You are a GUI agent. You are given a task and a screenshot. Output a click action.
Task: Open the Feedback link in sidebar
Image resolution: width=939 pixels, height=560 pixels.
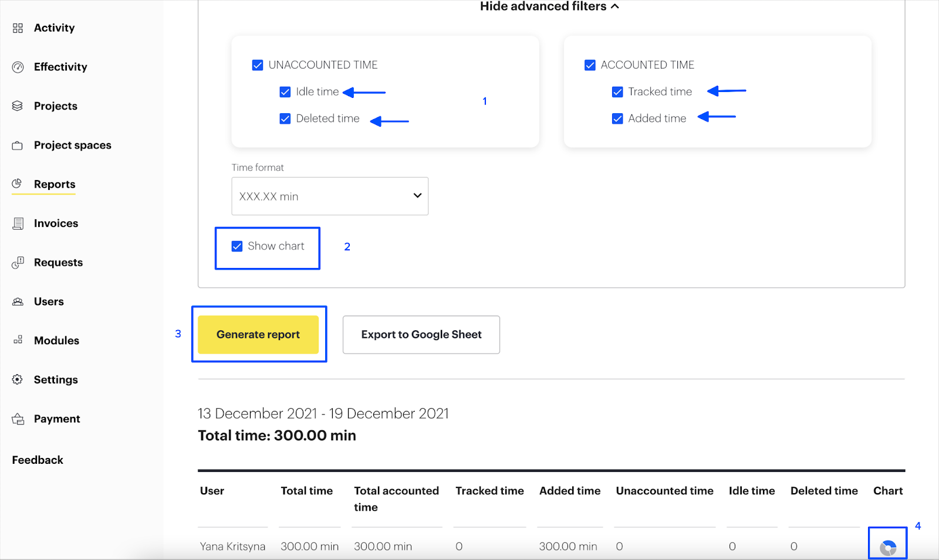point(38,460)
